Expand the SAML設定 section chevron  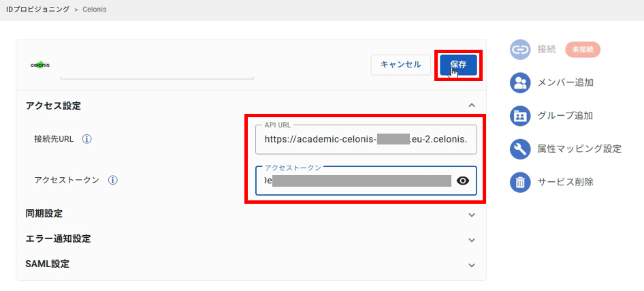(472, 265)
